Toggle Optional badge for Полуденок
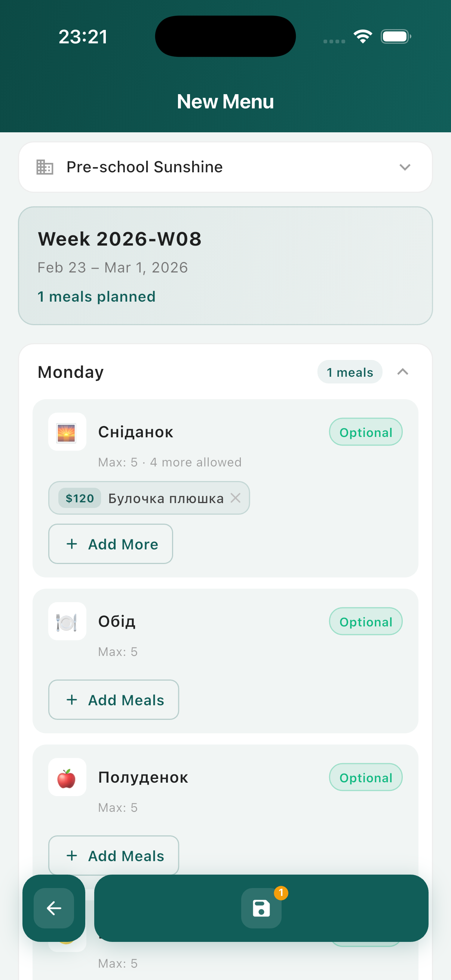 click(x=365, y=777)
